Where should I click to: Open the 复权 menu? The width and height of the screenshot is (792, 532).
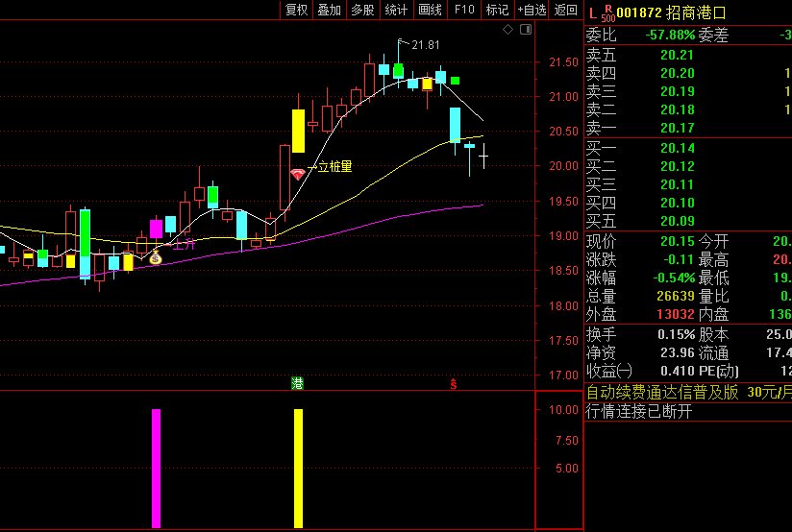[x=296, y=10]
